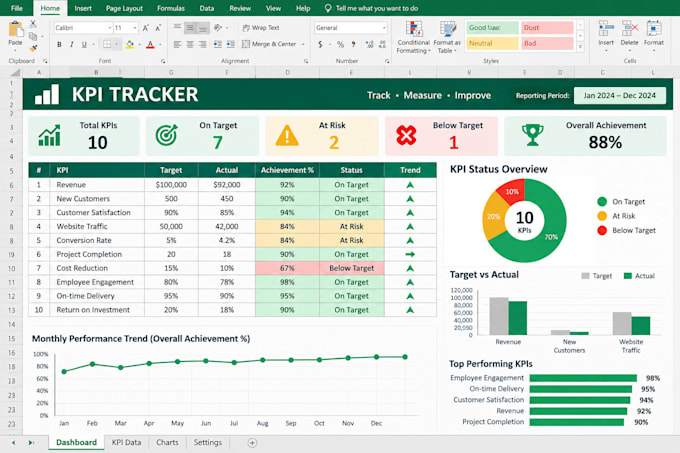Toggle Bold formatting
680x453 pixels.
pos(59,44)
